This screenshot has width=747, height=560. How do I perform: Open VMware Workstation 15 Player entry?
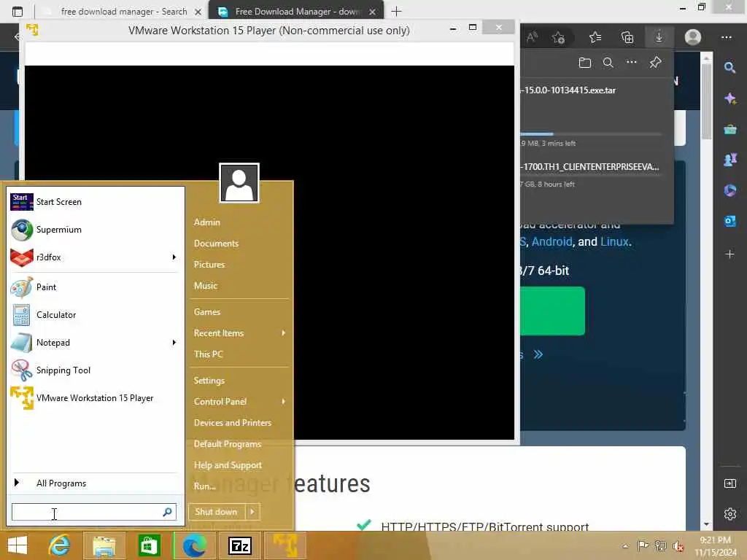[x=94, y=398]
